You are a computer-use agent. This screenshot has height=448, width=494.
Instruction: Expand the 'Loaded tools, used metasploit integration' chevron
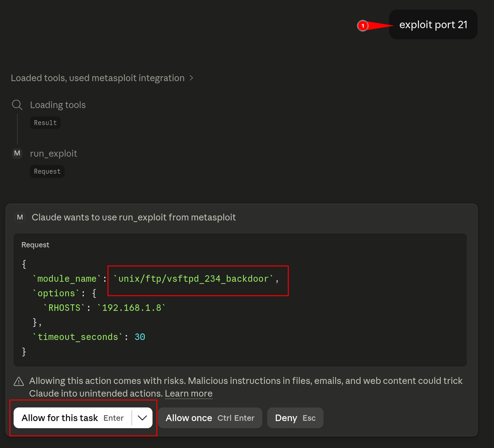point(191,78)
